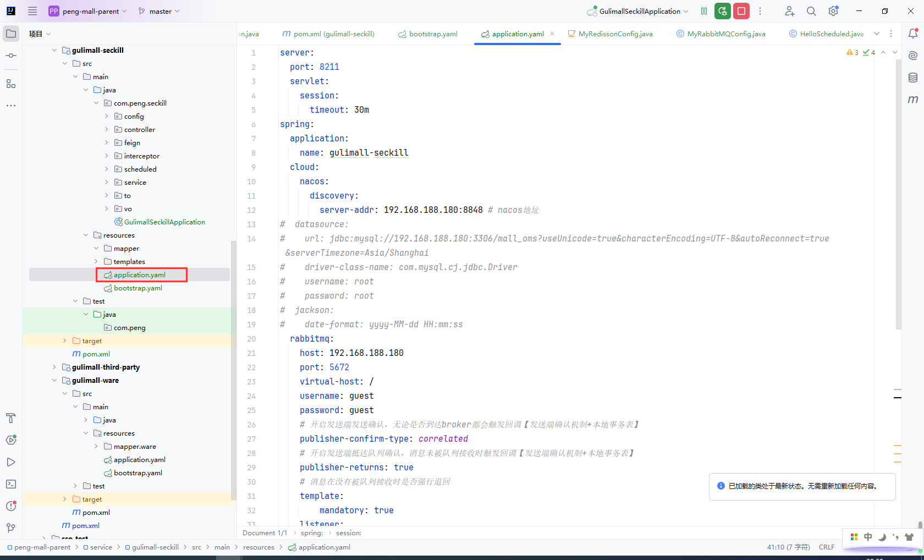Select gulimall-ware application.yaml file
This screenshot has height=560, width=924.
point(134,459)
